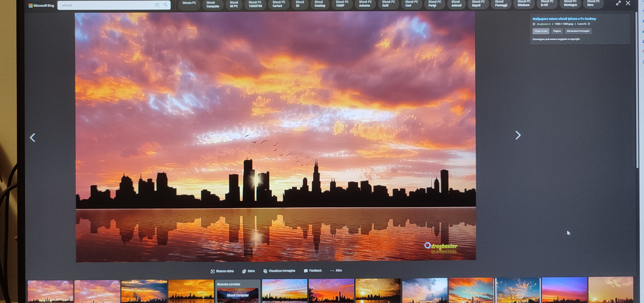
Task: Click the 'Pagine' button
Action: (557, 31)
